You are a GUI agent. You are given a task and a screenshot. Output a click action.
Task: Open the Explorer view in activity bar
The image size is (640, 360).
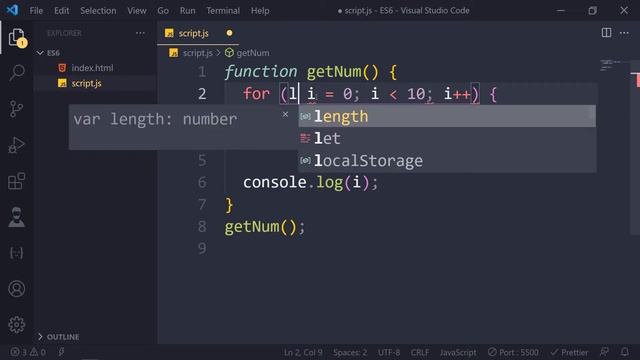point(17,38)
